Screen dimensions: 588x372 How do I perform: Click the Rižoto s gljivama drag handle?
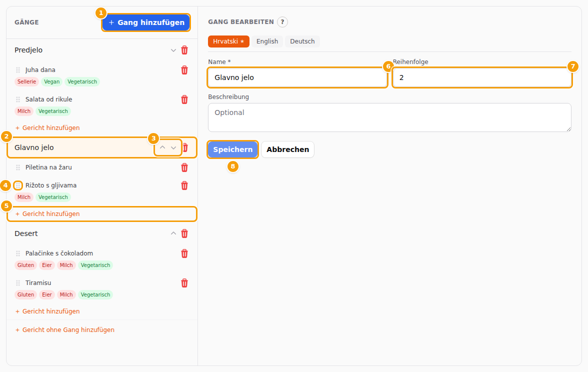[x=18, y=185]
